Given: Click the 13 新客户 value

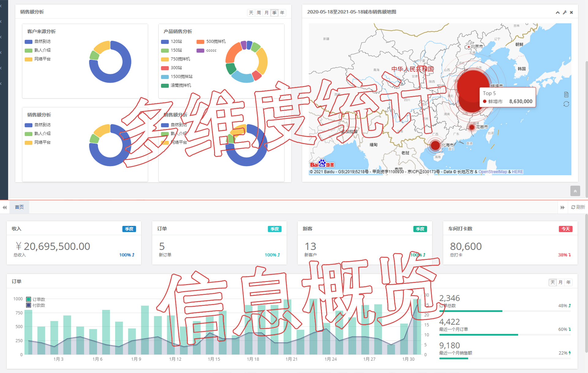Looking at the screenshot, I should (x=310, y=246).
